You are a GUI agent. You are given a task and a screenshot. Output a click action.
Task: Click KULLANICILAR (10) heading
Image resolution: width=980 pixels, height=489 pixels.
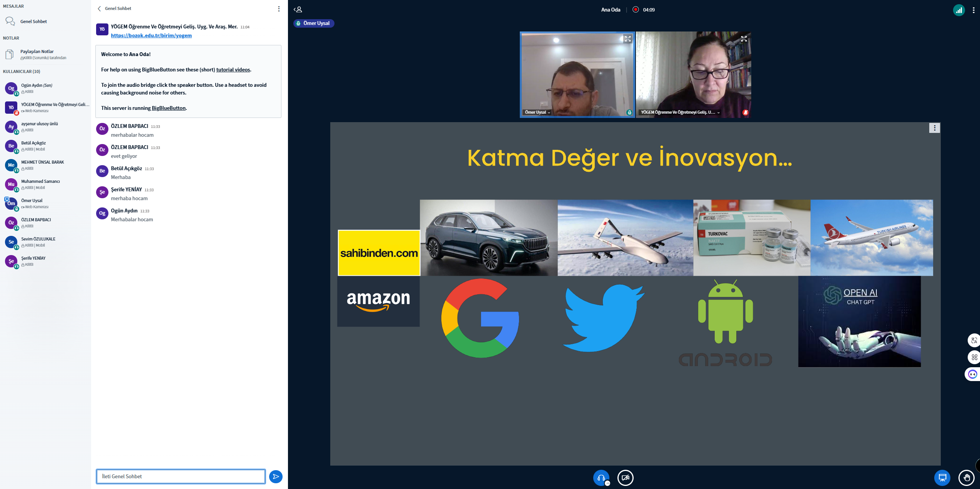click(22, 71)
